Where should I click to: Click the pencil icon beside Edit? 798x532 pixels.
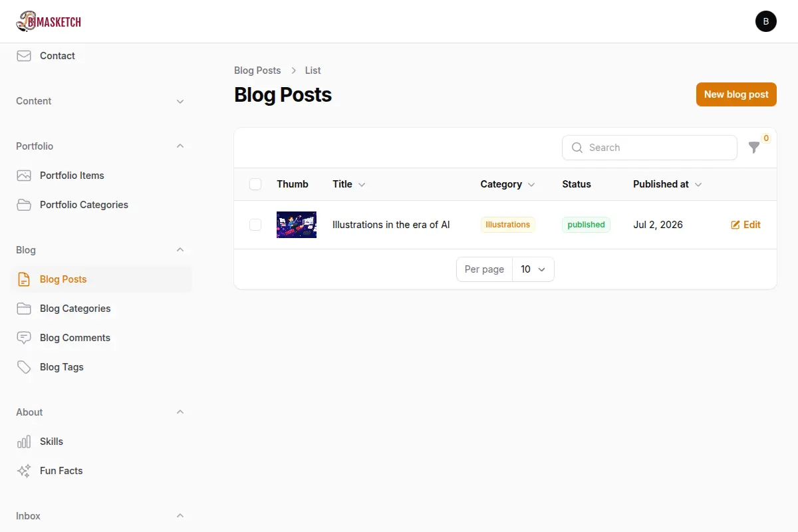pyautogui.click(x=735, y=225)
